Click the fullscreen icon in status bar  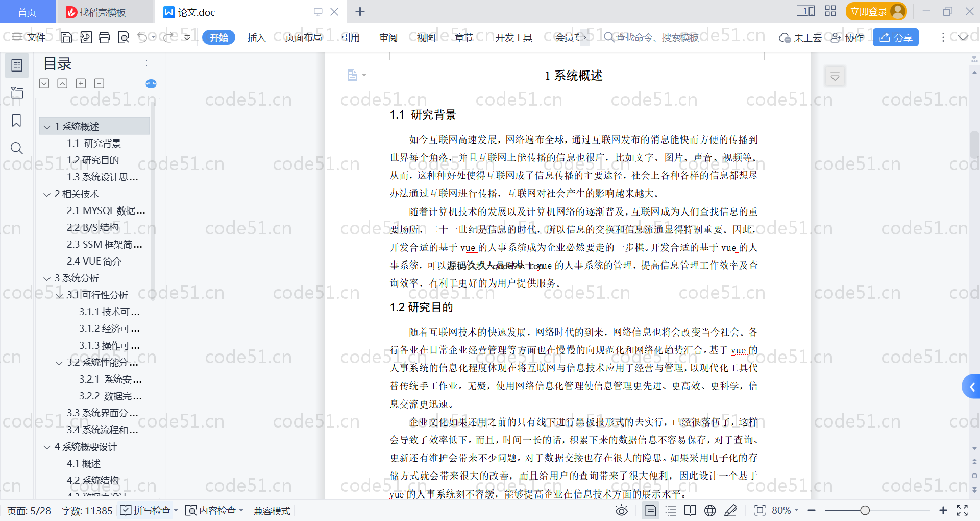[962, 510]
